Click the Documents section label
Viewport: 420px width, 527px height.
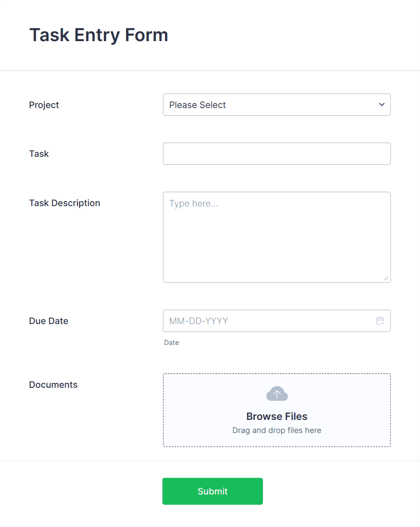coord(53,385)
